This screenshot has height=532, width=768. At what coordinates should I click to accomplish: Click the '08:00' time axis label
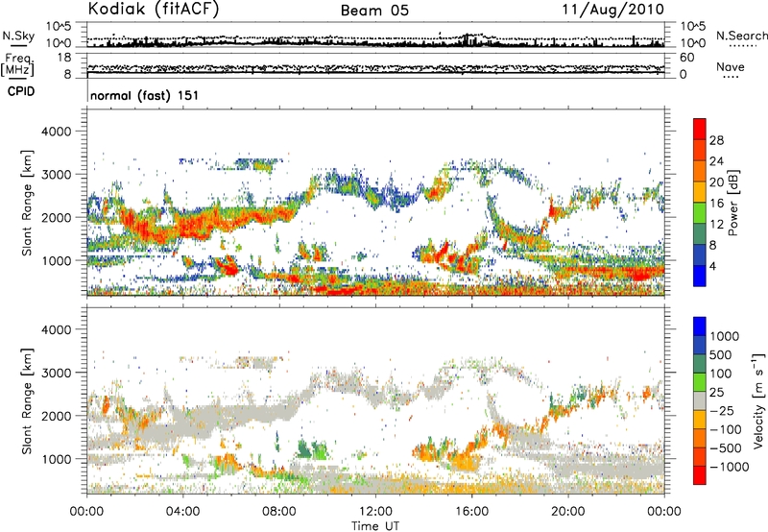pos(279,512)
